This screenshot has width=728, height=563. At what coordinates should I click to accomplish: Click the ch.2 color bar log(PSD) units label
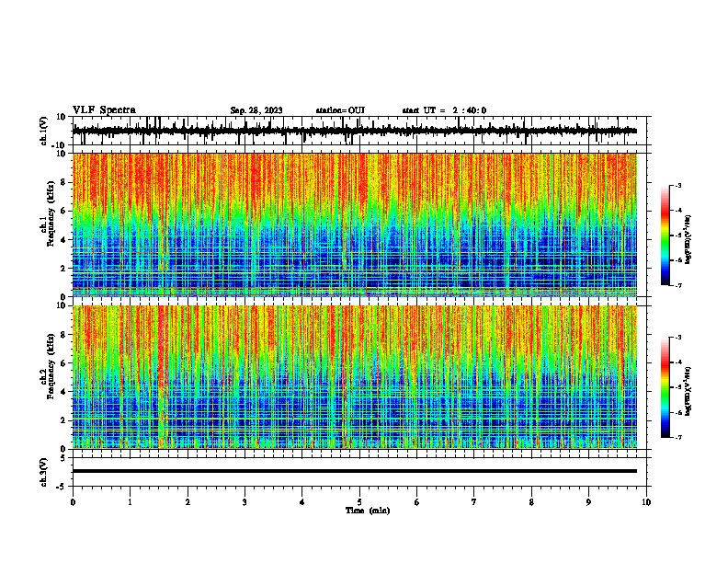click(x=688, y=391)
